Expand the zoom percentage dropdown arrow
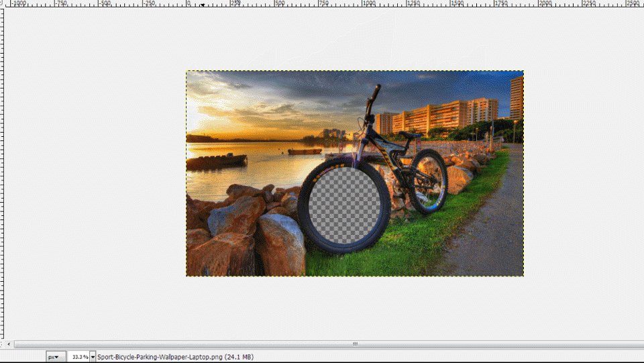The height and width of the screenshot is (363, 644). coord(93,357)
